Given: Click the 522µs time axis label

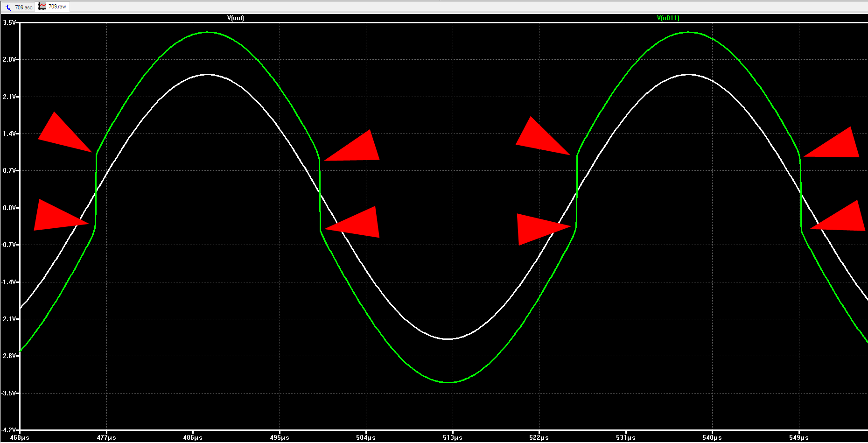Looking at the screenshot, I should coord(539,438).
